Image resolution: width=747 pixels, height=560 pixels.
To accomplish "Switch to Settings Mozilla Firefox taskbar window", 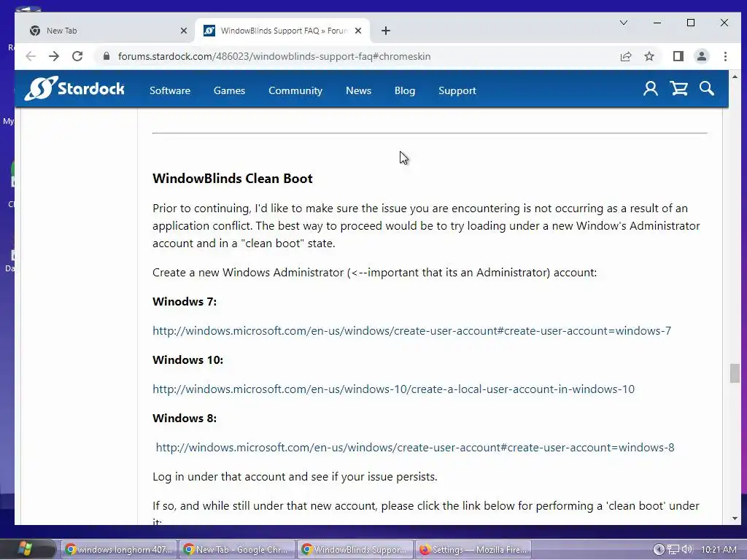I will (x=473, y=550).
